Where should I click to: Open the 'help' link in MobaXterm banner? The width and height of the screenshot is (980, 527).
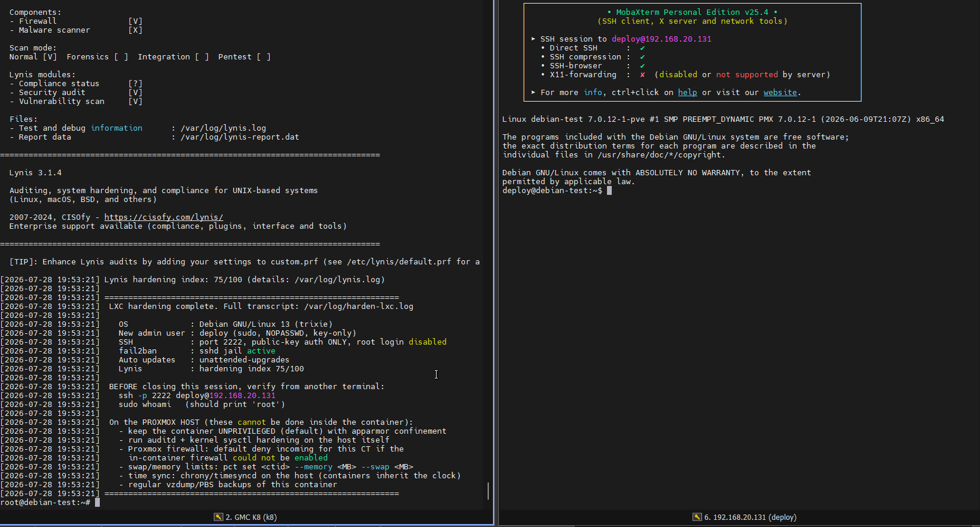[x=687, y=92]
